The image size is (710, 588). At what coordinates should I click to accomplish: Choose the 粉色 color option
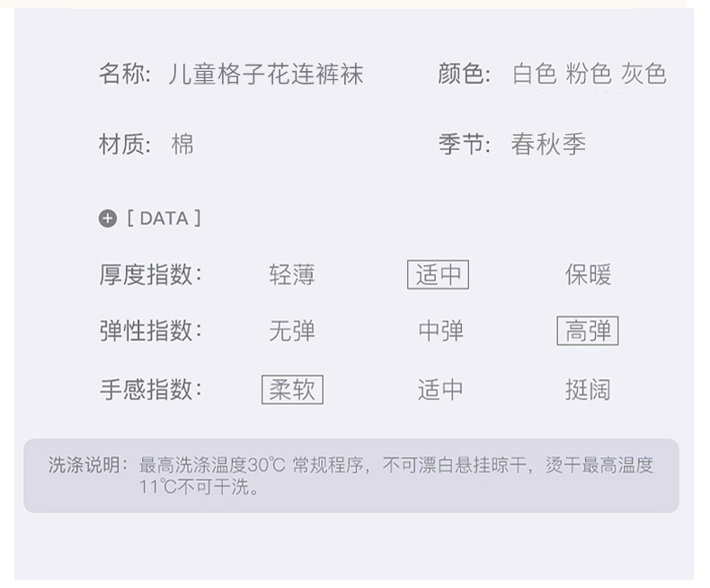point(589,74)
